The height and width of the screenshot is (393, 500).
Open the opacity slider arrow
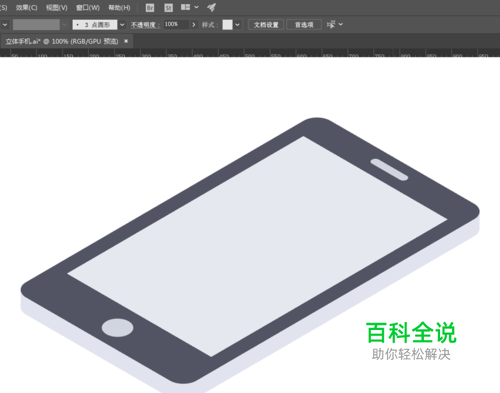(x=194, y=25)
